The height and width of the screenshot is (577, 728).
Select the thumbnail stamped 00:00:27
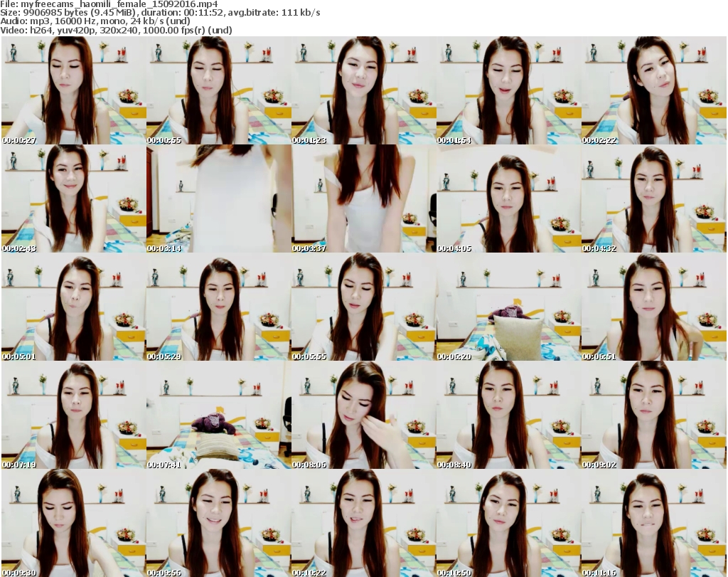[x=73, y=90]
